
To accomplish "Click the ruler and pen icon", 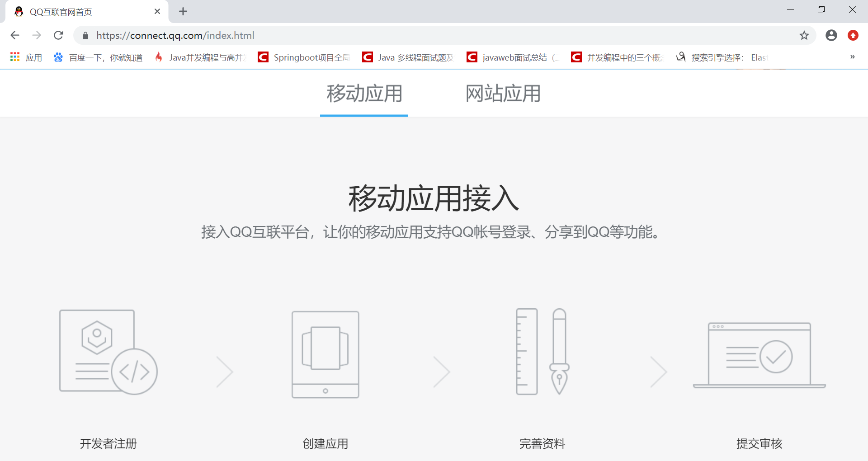I will click(542, 352).
